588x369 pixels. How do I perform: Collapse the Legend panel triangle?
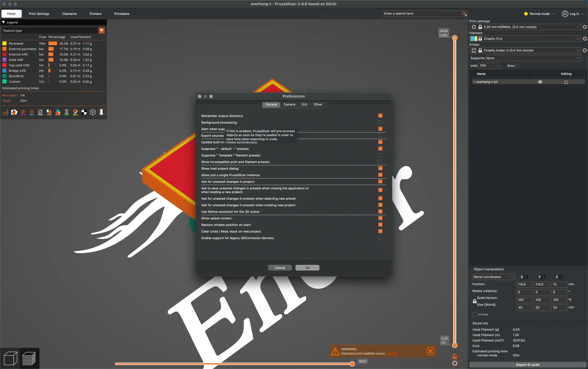[4, 22]
